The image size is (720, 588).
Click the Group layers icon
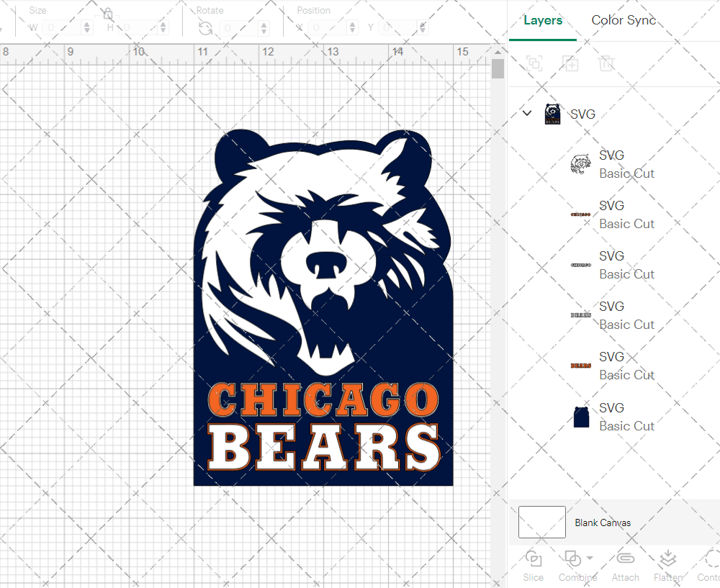pos(534,63)
